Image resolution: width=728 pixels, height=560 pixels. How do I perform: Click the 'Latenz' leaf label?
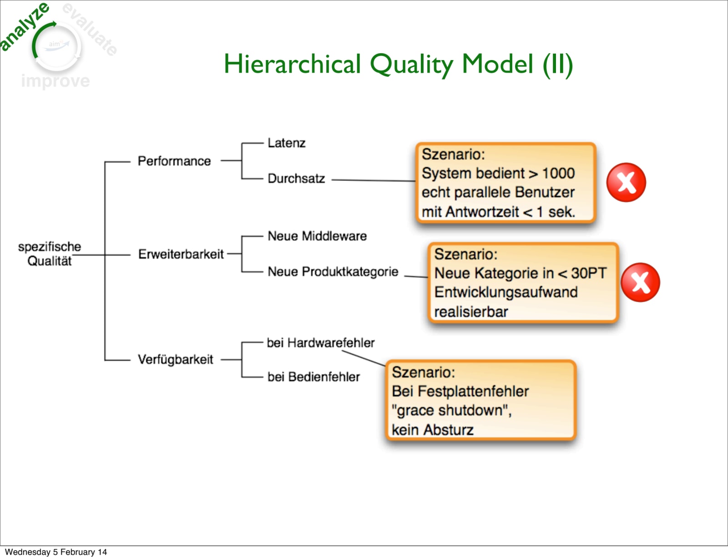pyautogui.click(x=286, y=143)
